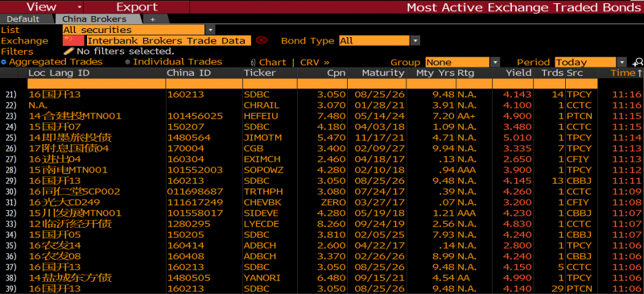
Task: Click 'No filters selected.' text
Action: tap(126, 52)
